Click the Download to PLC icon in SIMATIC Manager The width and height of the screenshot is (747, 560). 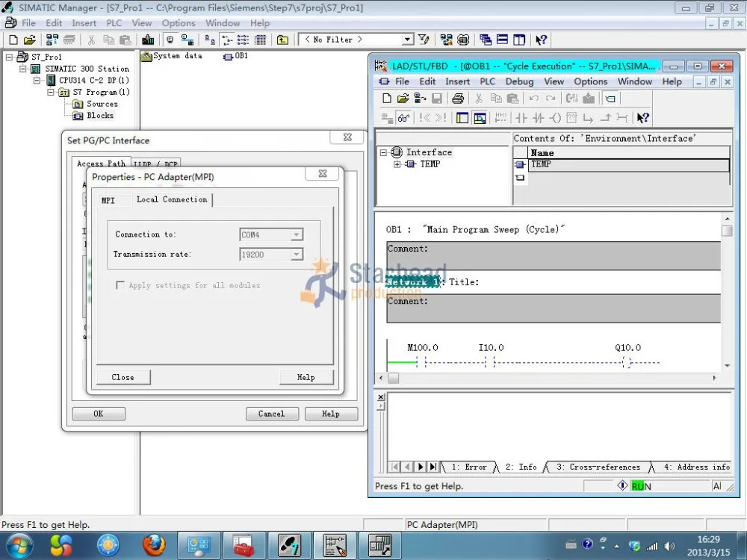(148, 40)
